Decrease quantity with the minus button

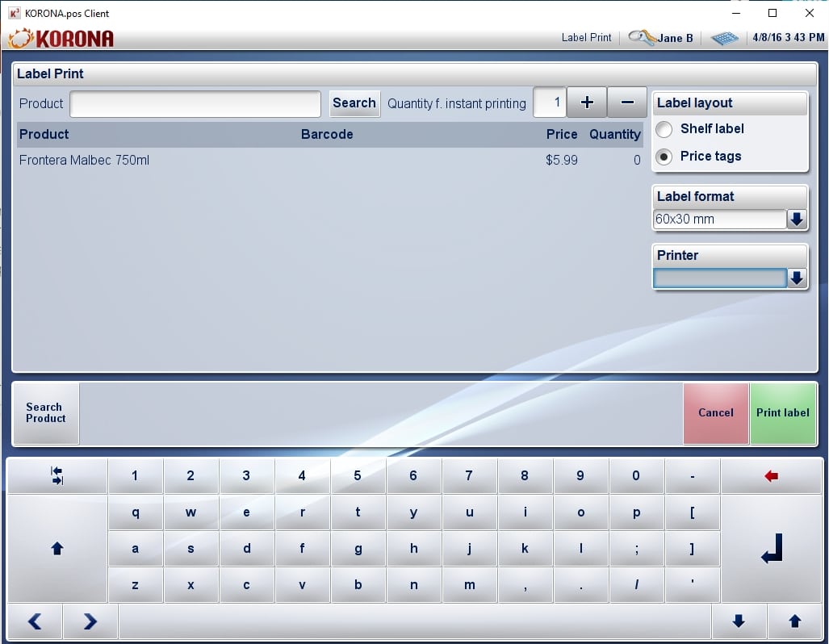(x=627, y=102)
